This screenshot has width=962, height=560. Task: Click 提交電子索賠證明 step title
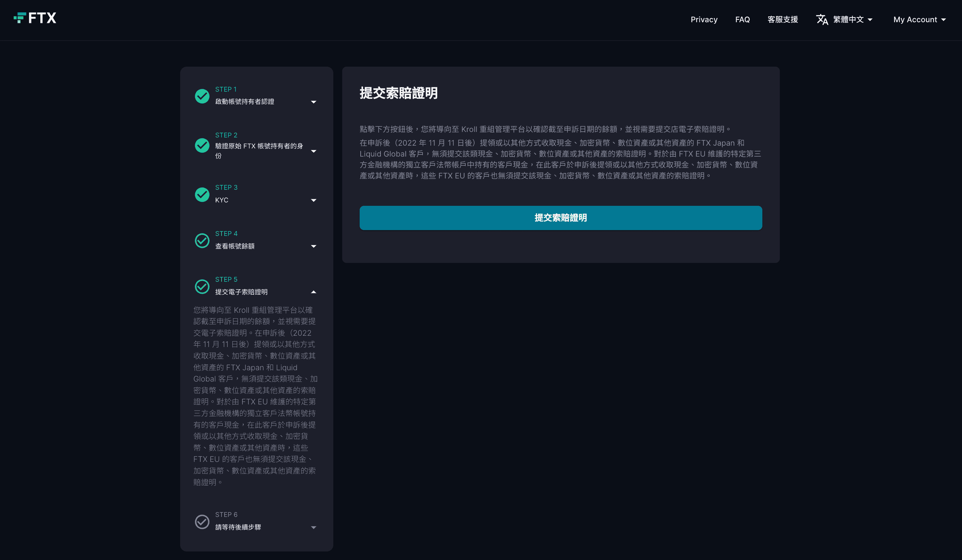click(x=241, y=292)
